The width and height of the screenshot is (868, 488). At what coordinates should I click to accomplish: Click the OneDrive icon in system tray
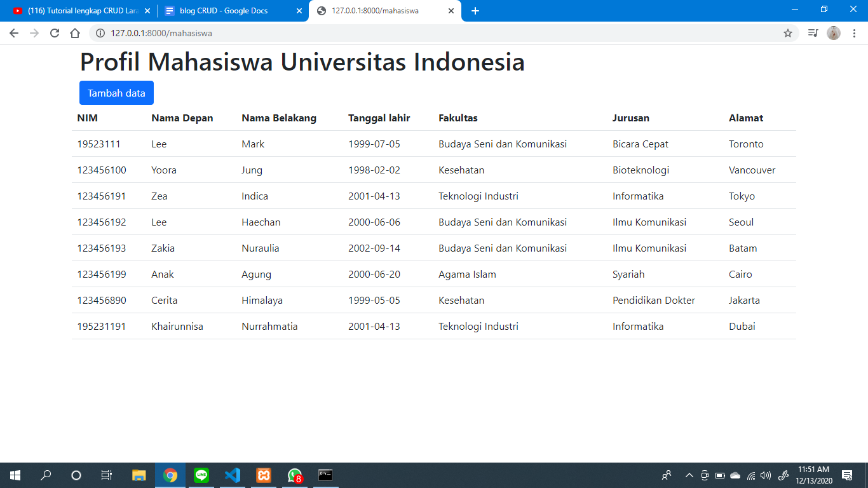(x=735, y=475)
